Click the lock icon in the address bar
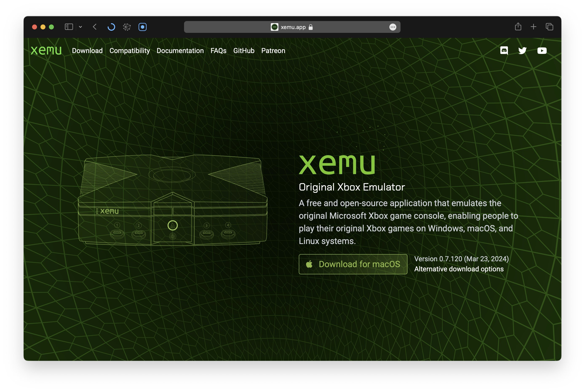The height and width of the screenshot is (392, 585). pos(311,27)
